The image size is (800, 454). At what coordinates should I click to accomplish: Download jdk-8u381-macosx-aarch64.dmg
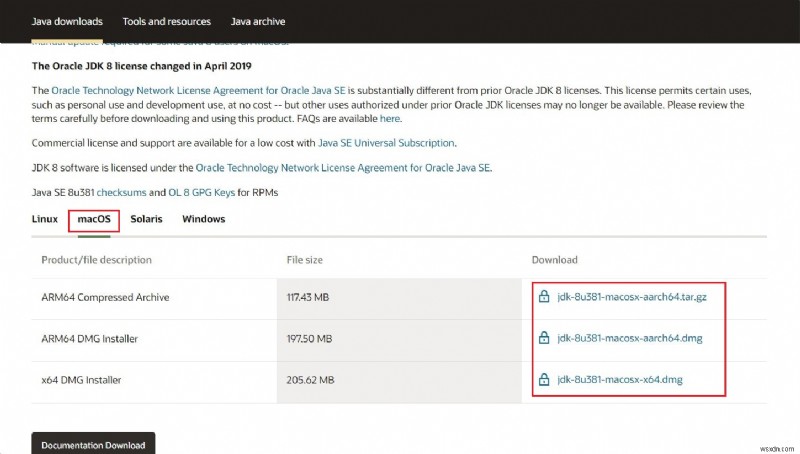pos(630,338)
